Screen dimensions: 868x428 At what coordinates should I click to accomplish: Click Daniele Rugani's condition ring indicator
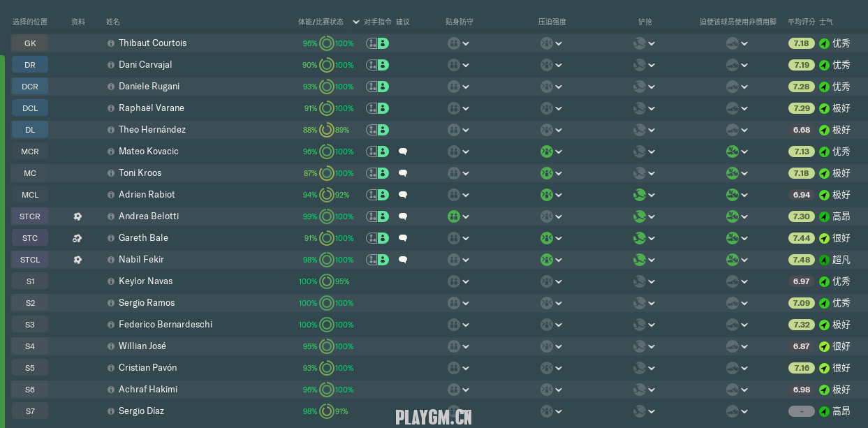[326, 87]
